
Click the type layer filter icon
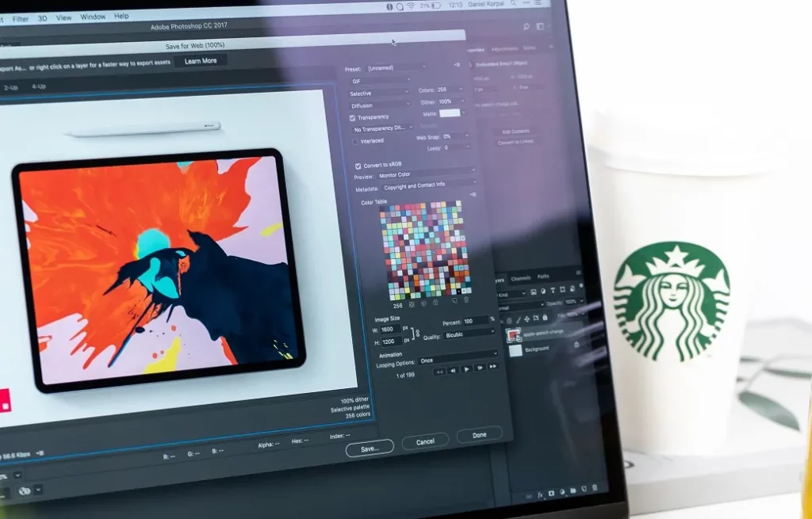pos(553,290)
